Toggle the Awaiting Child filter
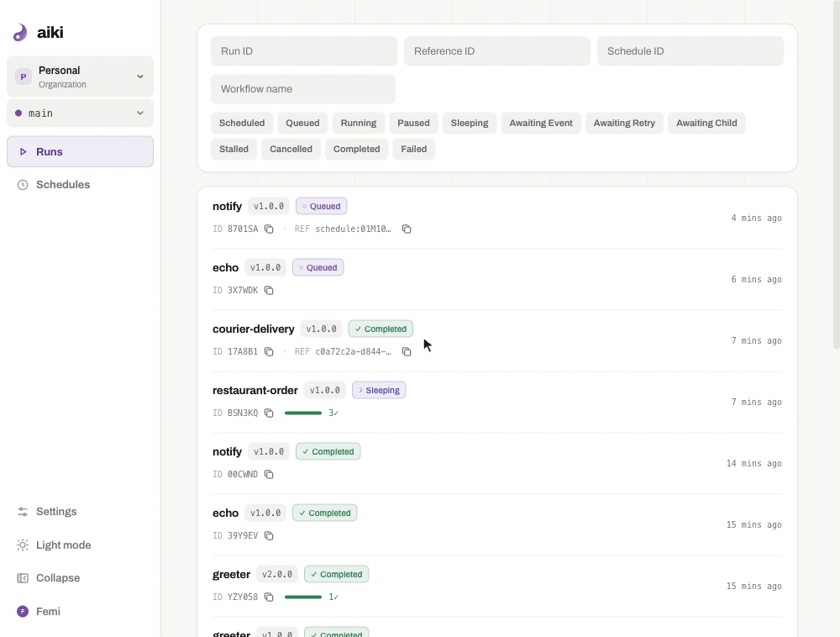 click(x=706, y=124)
